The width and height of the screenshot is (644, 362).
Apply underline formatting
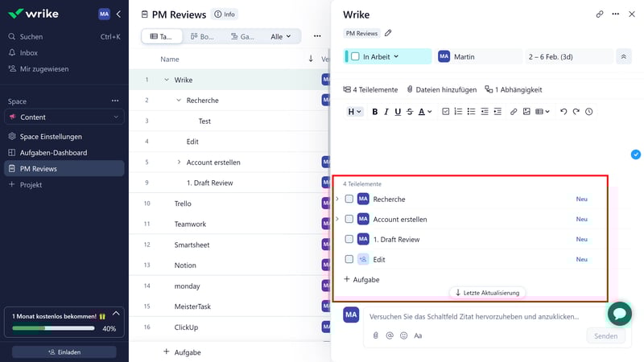[x=398, y=112]
